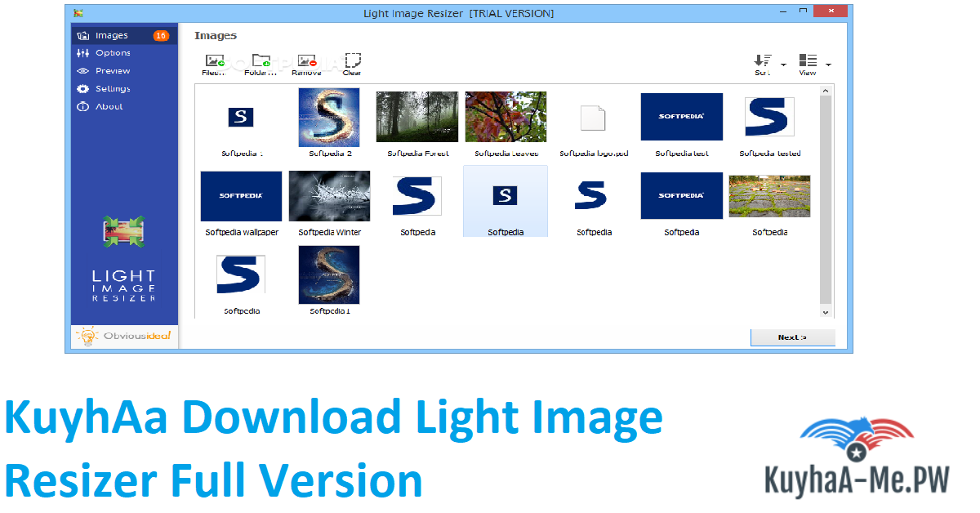Open the Images section in sidebar
The height and width of the screenshot is (513, 980).
coord(123,35)
